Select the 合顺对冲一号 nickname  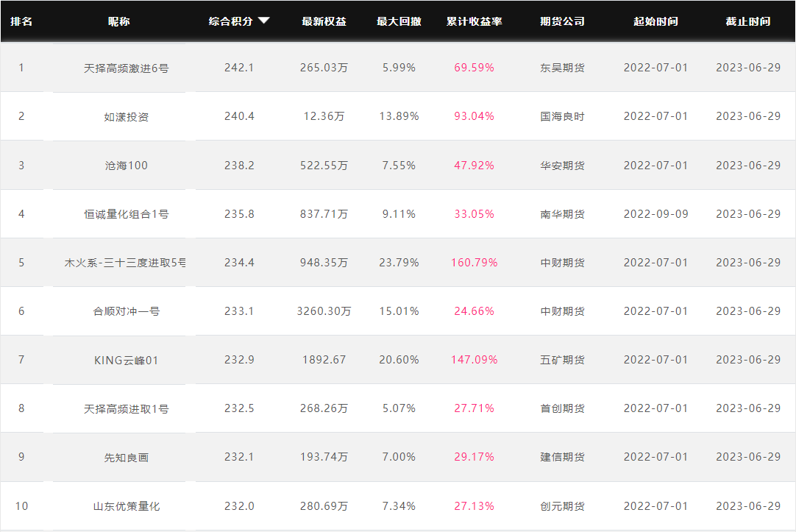(126, 311)
